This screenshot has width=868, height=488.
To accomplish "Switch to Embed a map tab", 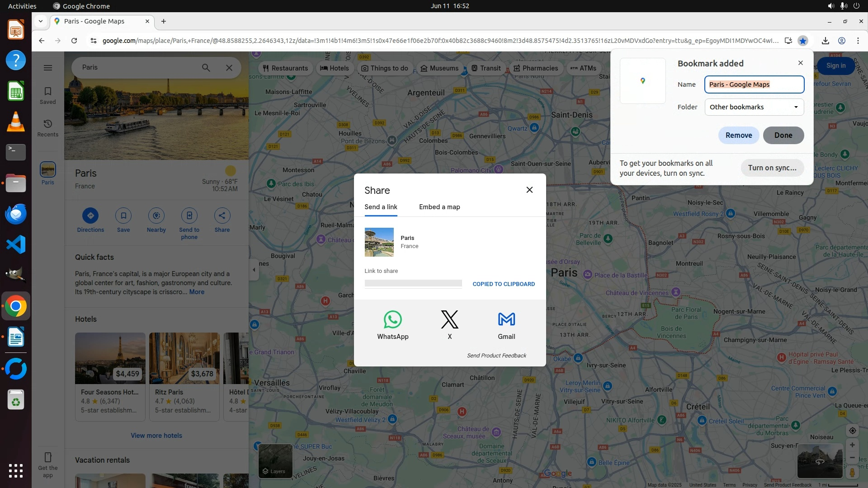I will [439, 207].
